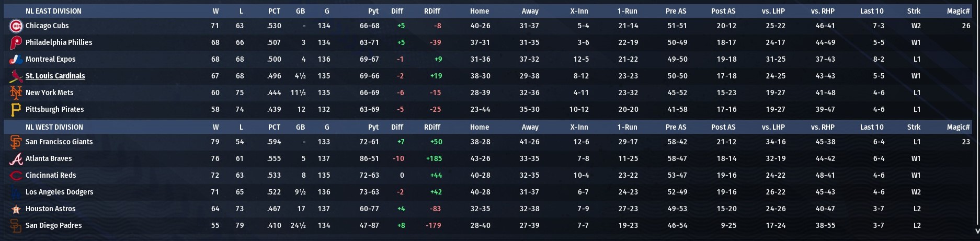The width and height of the screenshot is (980, 241).
Task: Sort NL East by Magic# column
Action: pyautogui.click(x=958, y=11)
